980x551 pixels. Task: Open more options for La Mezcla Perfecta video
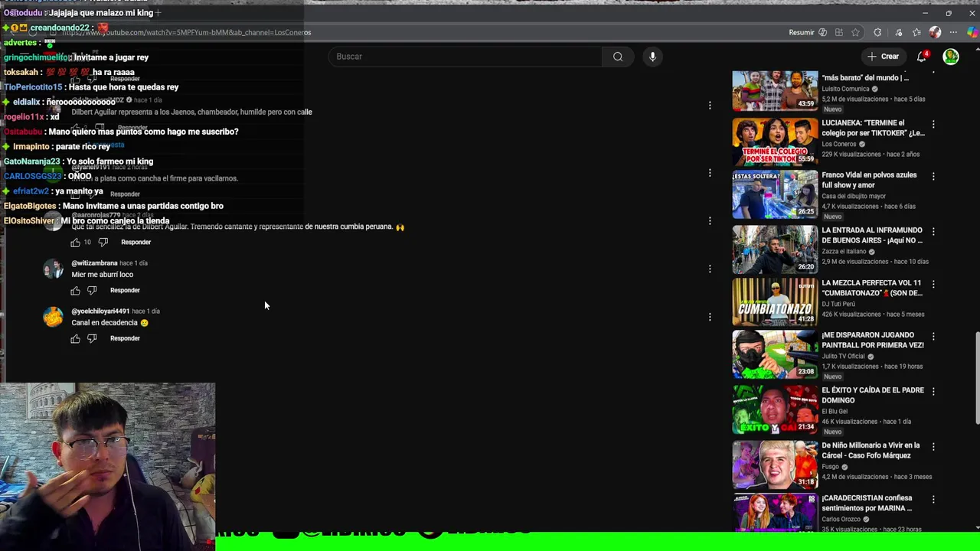click(933, 284)
